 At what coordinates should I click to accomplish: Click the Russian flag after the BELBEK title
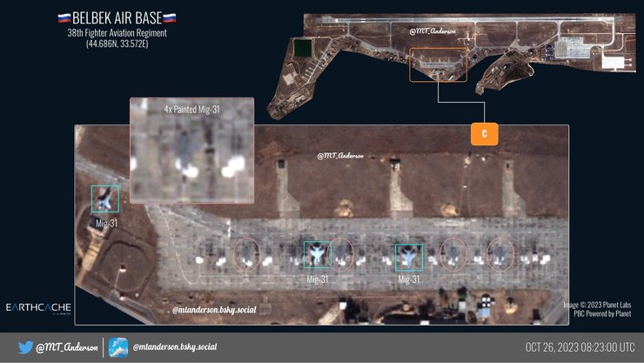[169, 17]
